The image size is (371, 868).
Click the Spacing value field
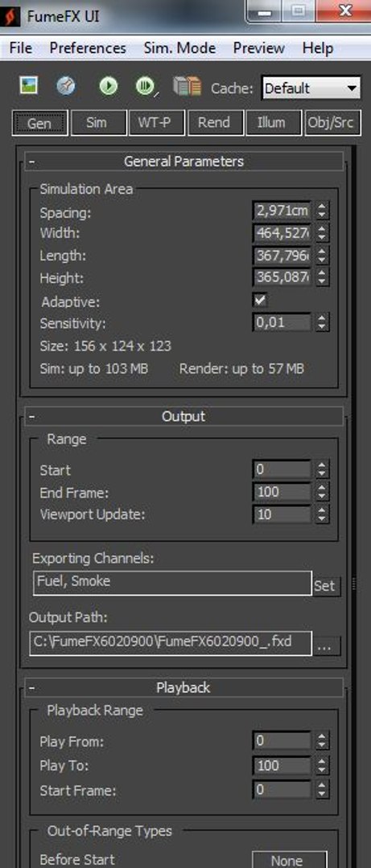[282, 211]
